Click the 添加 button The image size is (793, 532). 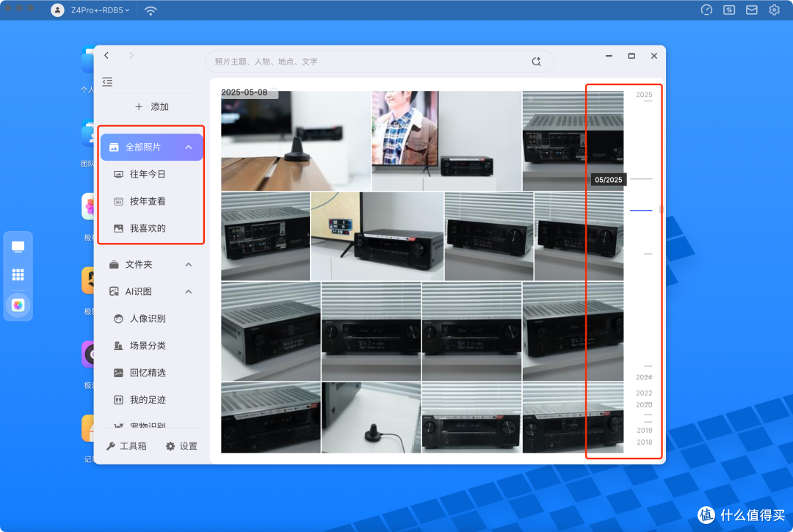click(152, 106)
